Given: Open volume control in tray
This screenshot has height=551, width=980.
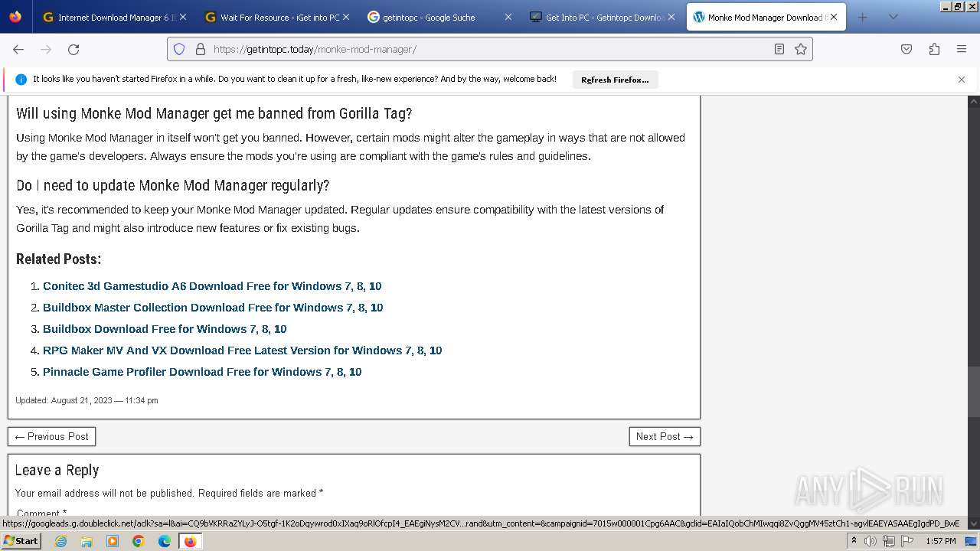Looking at the screenshot, I should pyautogui.click(x=871, y=541).
